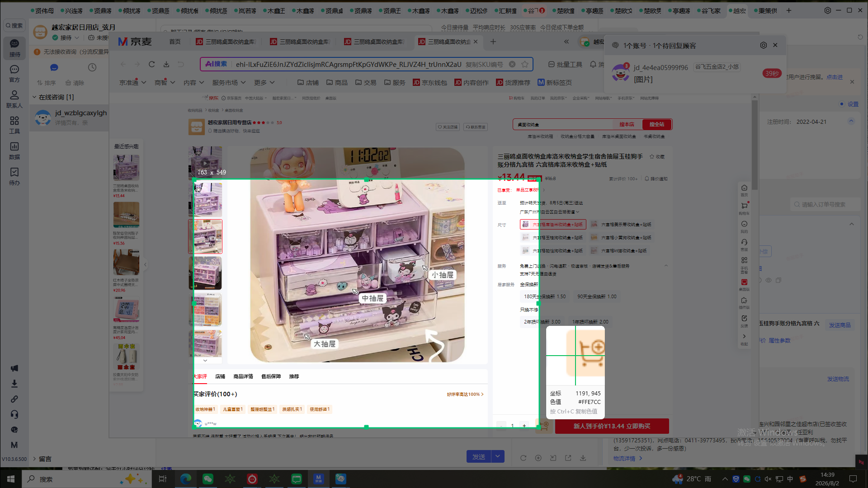The height and width of the screenshot is (488, 868).
Task: Open the 物流详情 link
Action: coord(627,458)
